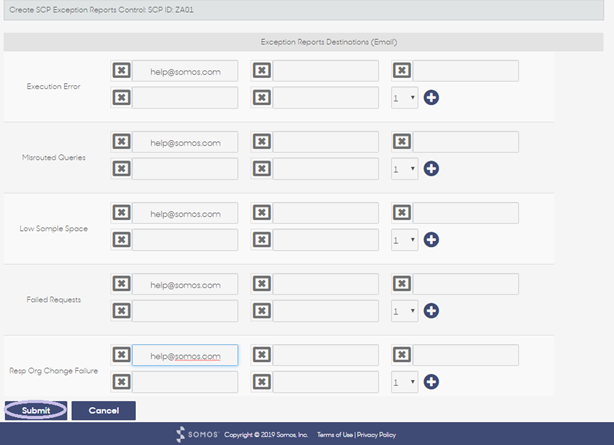Open the Failed Requests quantity dropdown
The height and width of the screenshot is (445, 614).
(x=405, y=311)
